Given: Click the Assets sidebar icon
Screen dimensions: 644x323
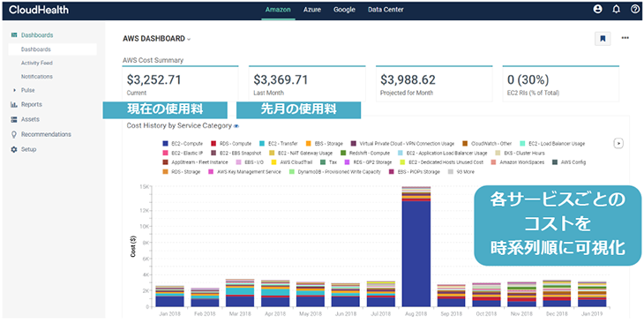Looking at the screenshot, I should pos(13,120).
